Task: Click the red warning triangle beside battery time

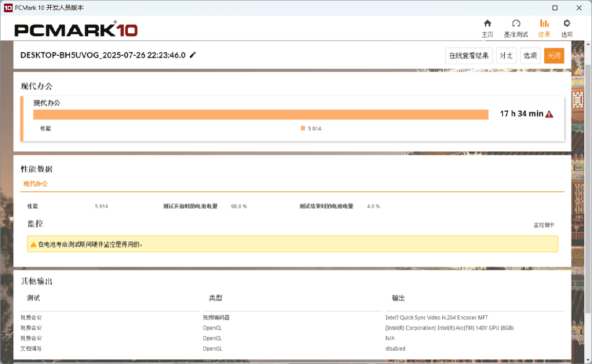Action: tap(549, 114)
